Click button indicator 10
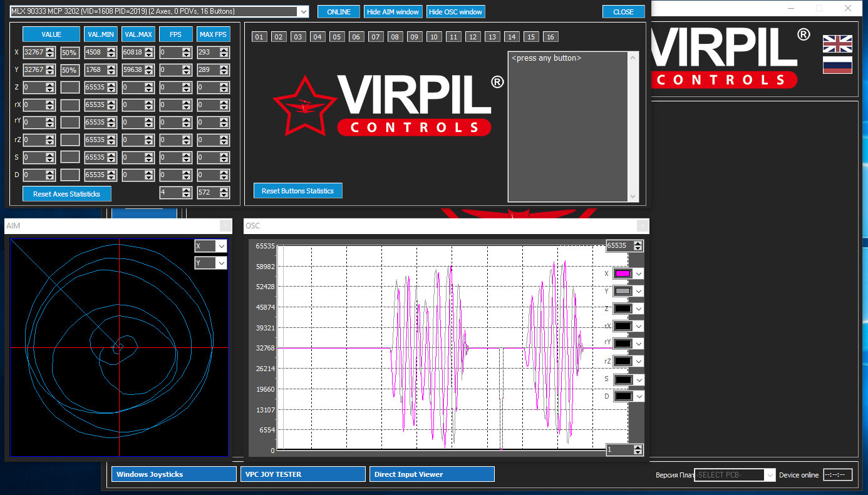Image resolution: width=868 pixels, height=495 pixels. 434,37
